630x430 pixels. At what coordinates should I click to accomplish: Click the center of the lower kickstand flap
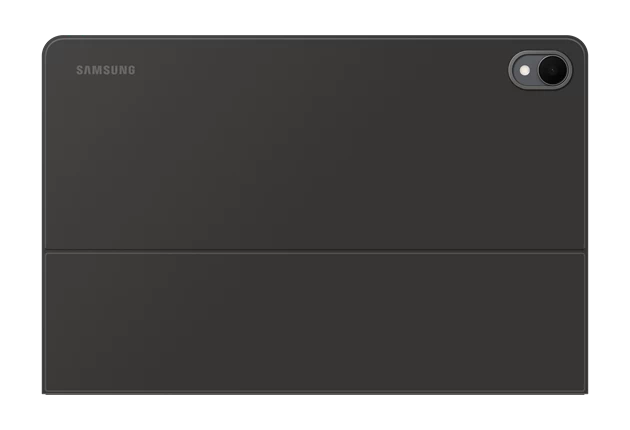coord(315,322)
